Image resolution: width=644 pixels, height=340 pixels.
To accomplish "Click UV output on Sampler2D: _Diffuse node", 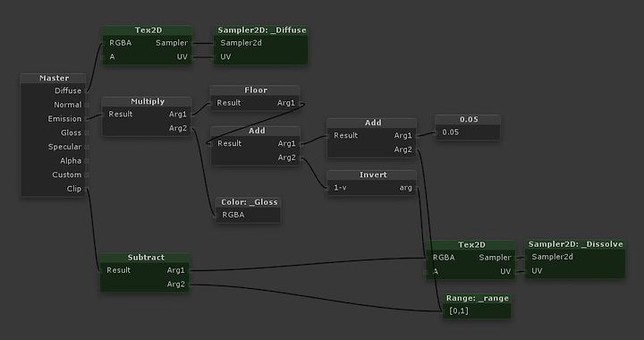I will [225, 56].
